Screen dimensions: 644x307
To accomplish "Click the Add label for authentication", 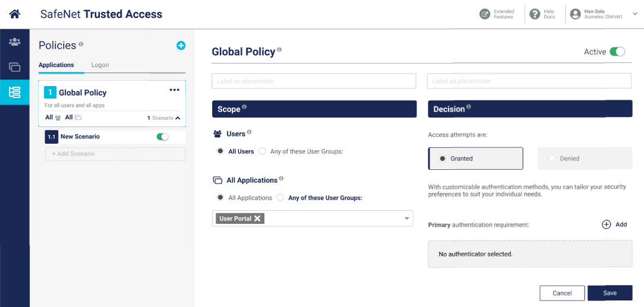I will coord(621,224).
